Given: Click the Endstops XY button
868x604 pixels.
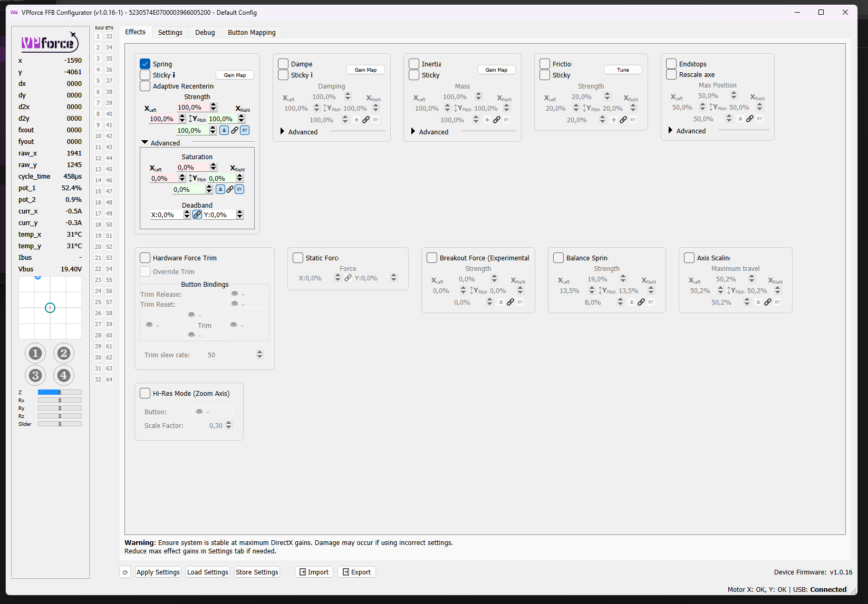Looking at the screenshot, I should [x=759, y=119].
